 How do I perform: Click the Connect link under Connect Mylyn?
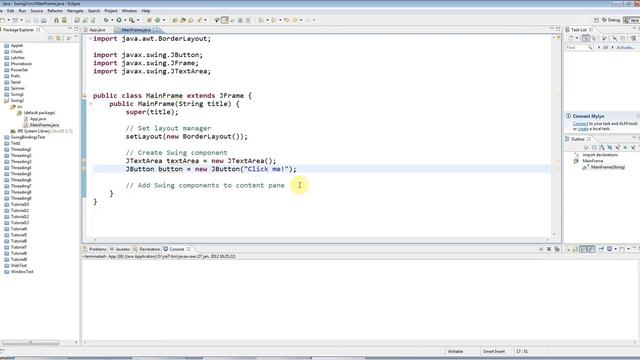point(580,124)
